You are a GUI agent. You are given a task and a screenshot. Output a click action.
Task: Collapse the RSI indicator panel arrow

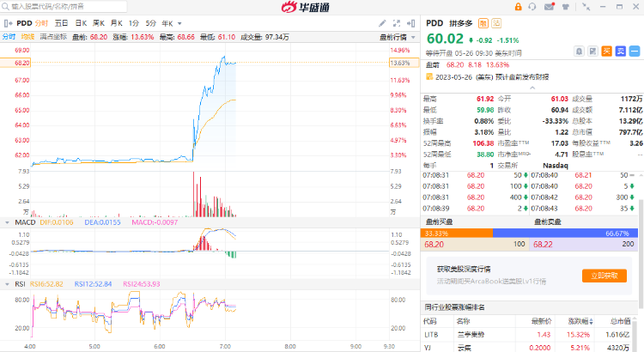(x=7, y=284)
